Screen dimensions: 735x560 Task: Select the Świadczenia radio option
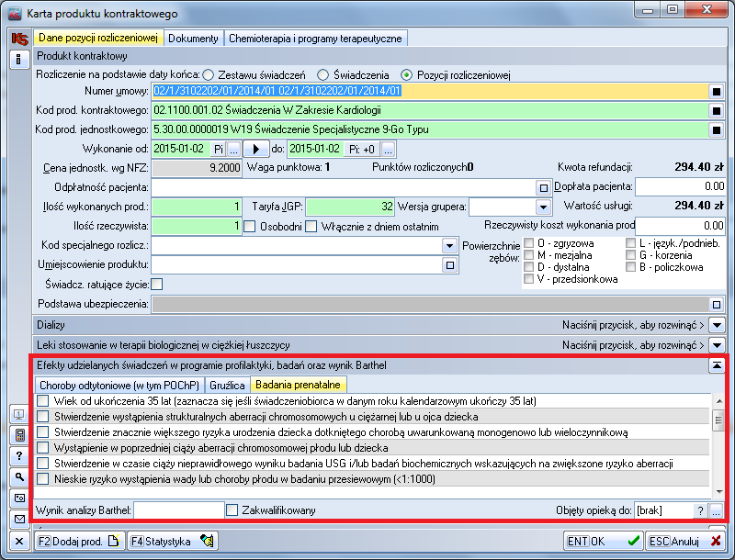[323, 75]
